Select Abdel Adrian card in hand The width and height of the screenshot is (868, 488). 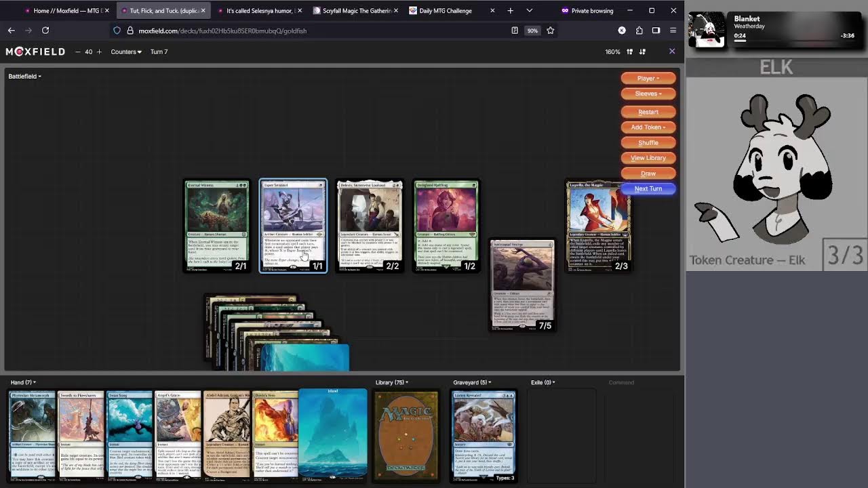[x=227, y=434]
